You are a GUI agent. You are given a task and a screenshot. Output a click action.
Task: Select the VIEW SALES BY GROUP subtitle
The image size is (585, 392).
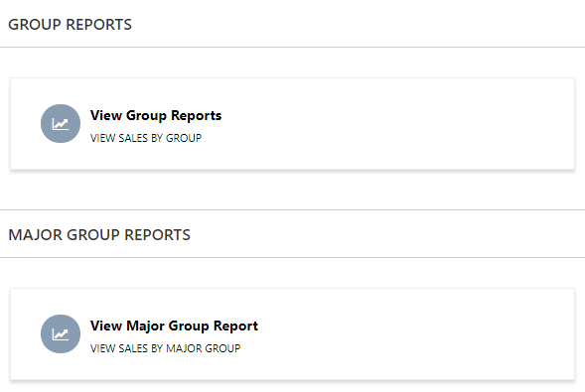pos(146,138)
